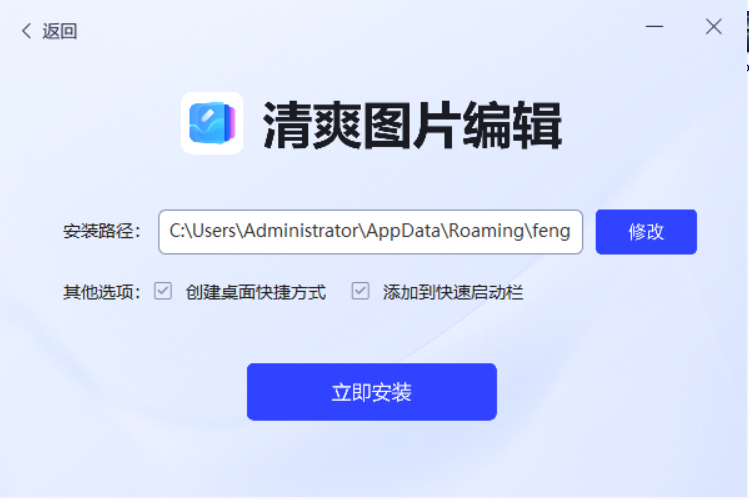749x499 pixels.
Task: Focus the install path text field
Action: (x=371, y=232)
